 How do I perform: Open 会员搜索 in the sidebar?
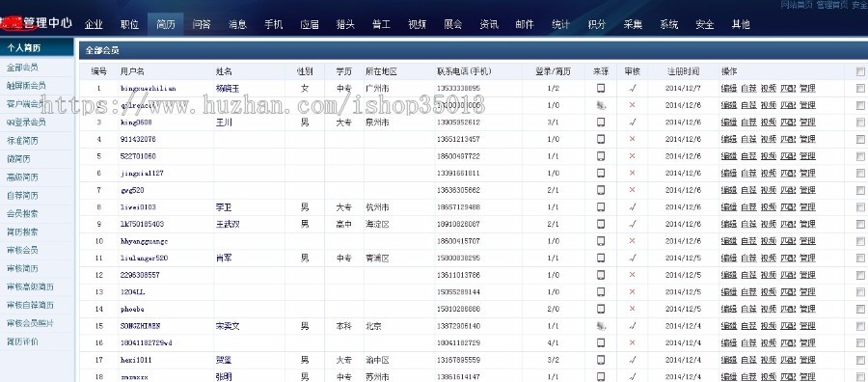pos(23,214)
